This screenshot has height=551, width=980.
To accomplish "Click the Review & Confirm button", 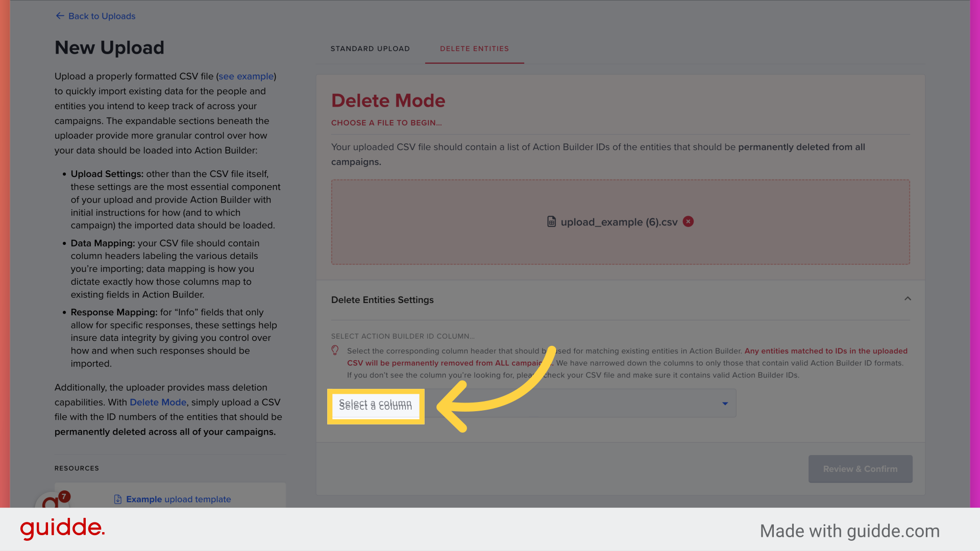I will click(x=860, y=469).
